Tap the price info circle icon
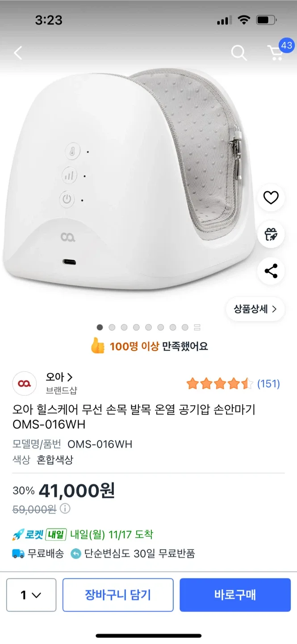Viewport: 297px width, 644px height. (x=65, y=508)
